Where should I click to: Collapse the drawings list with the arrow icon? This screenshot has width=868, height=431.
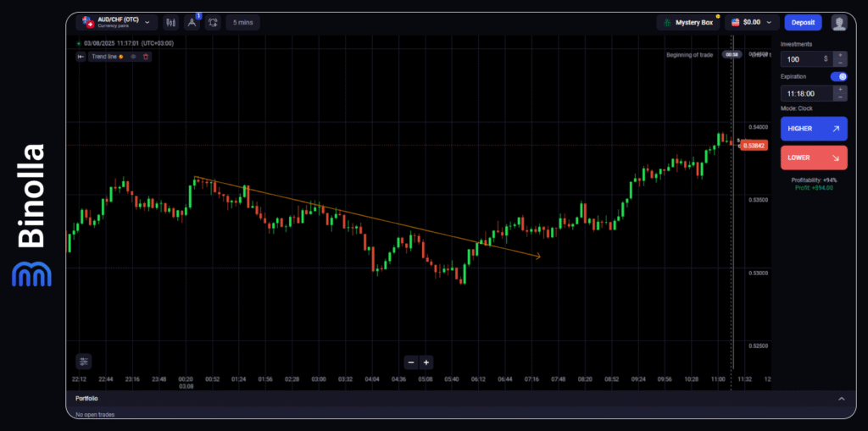[x=81, y=57]
